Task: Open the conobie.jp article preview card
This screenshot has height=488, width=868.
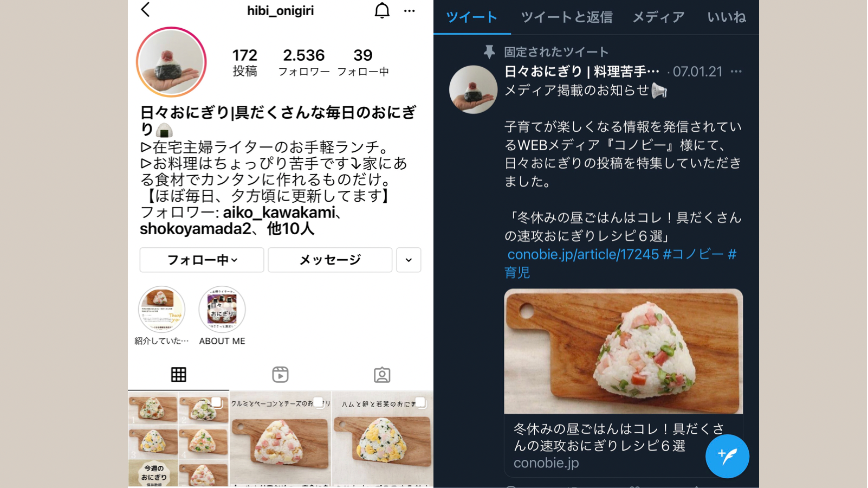Action: (x=623, y=383)
